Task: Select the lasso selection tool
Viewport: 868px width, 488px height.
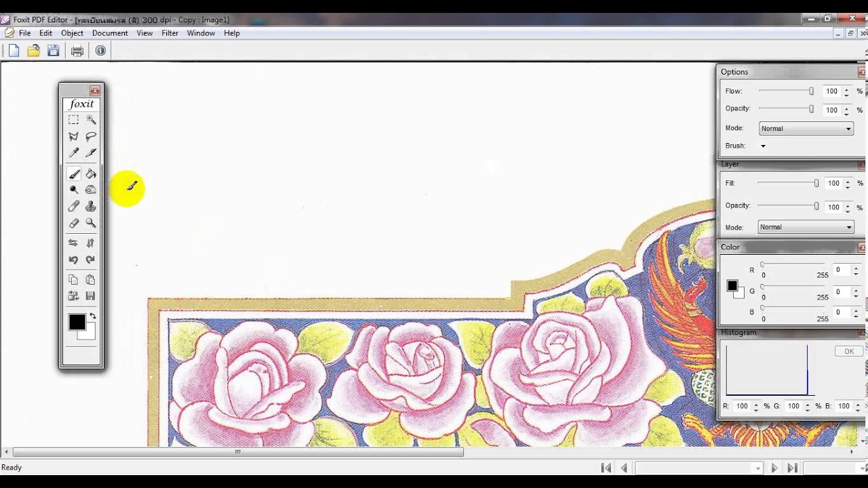Action: [x=91, y=136]
